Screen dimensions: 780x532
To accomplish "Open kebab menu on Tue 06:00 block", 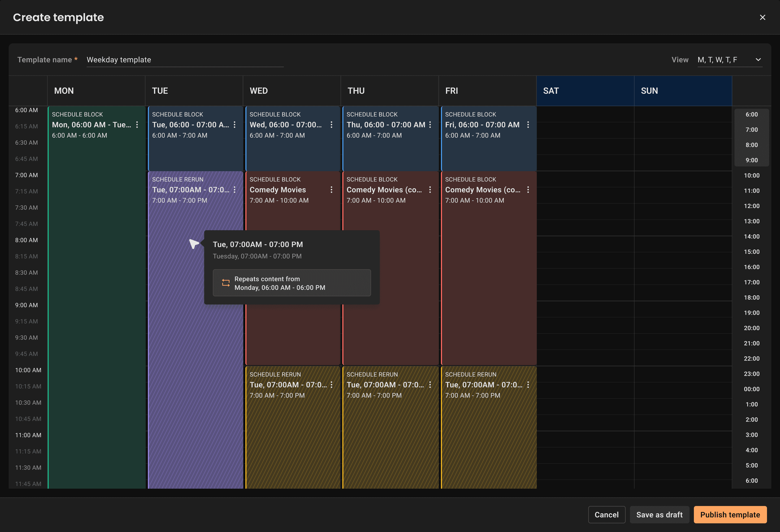I will tap(235, 125).
